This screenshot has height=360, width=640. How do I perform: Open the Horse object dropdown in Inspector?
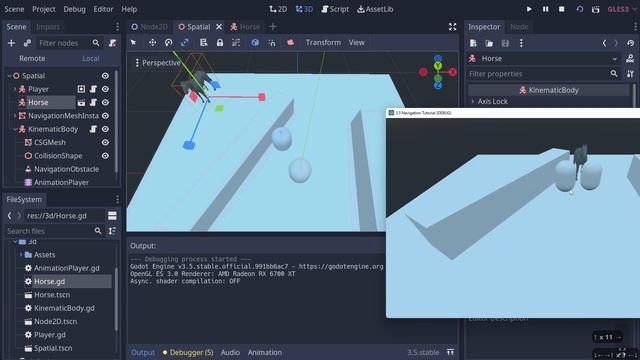615,59
